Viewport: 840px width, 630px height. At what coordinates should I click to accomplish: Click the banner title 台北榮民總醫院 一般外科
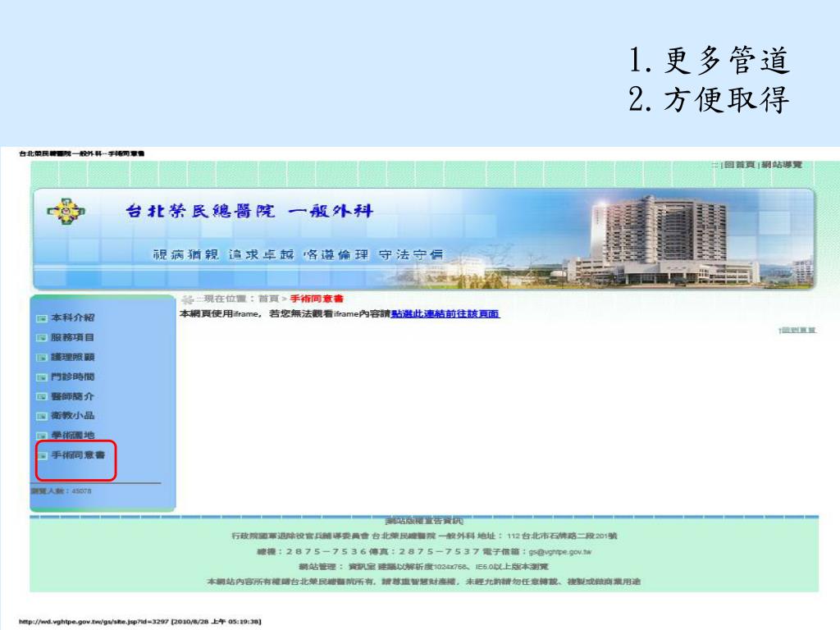(x=249, y=211)
